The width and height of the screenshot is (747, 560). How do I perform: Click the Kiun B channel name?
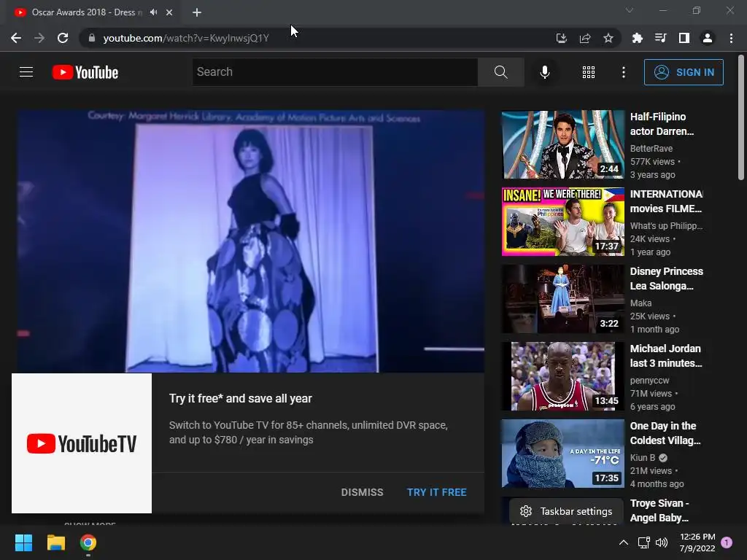642,458
